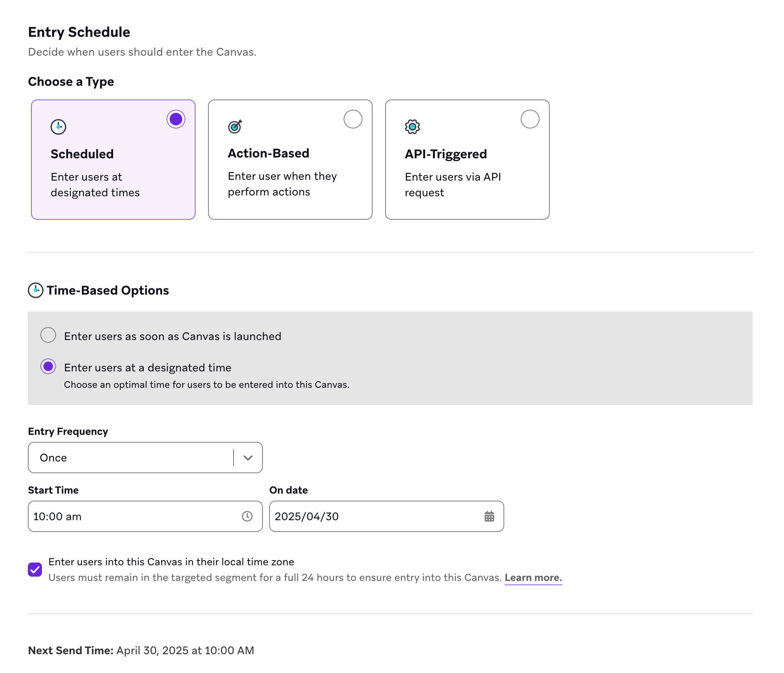Click the clock icon in Start Time field

[x=247, y=516]
